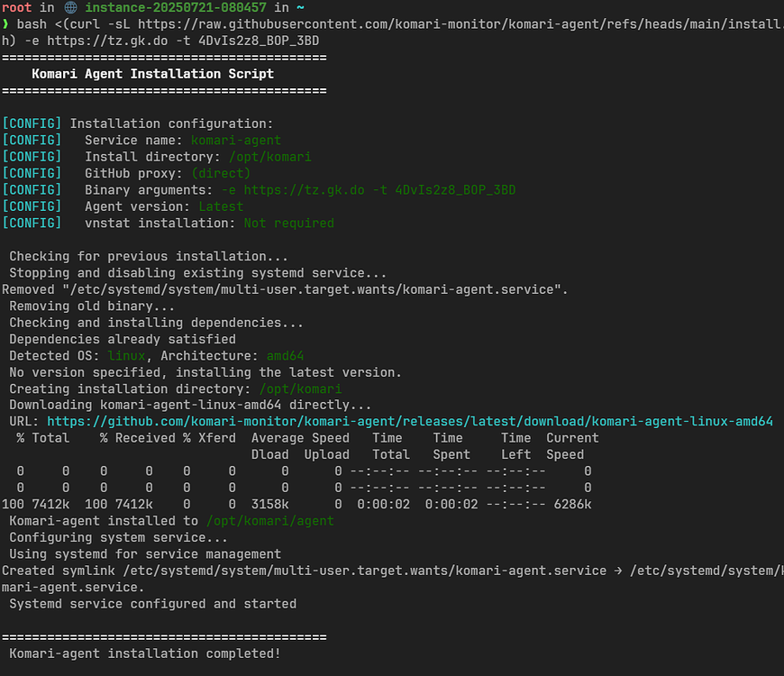Image resolution: width=784 pixels, height=676 pixels.
Task: Select the Latest agent version value
Action: [221, 206]
